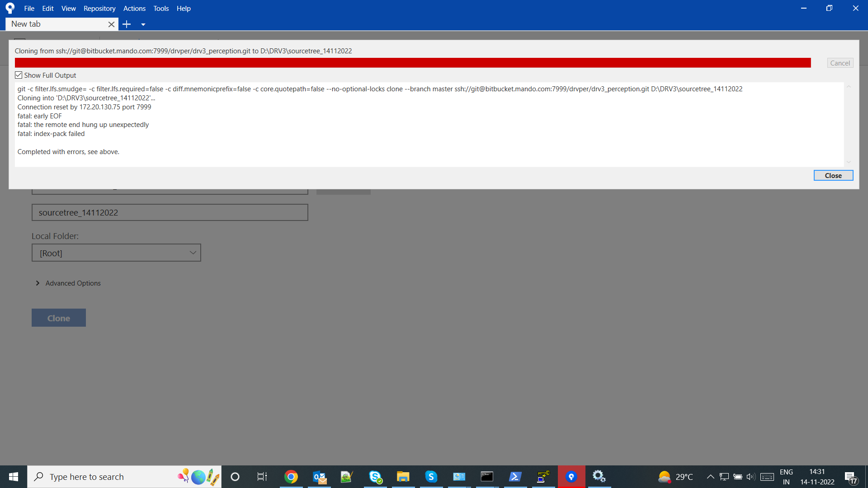Switch to Sourcetree in taskbar
Screen dimensions: 868x488
[571, 477]
